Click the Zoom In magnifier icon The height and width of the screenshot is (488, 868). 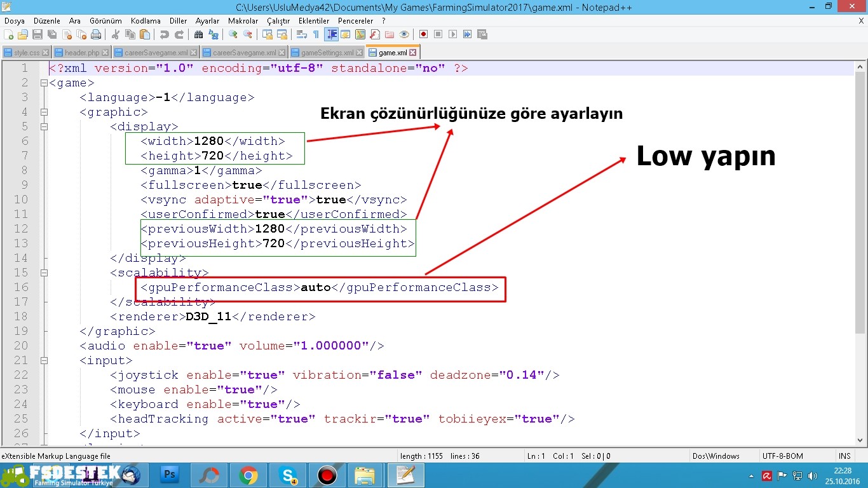[x=233, y=34]
